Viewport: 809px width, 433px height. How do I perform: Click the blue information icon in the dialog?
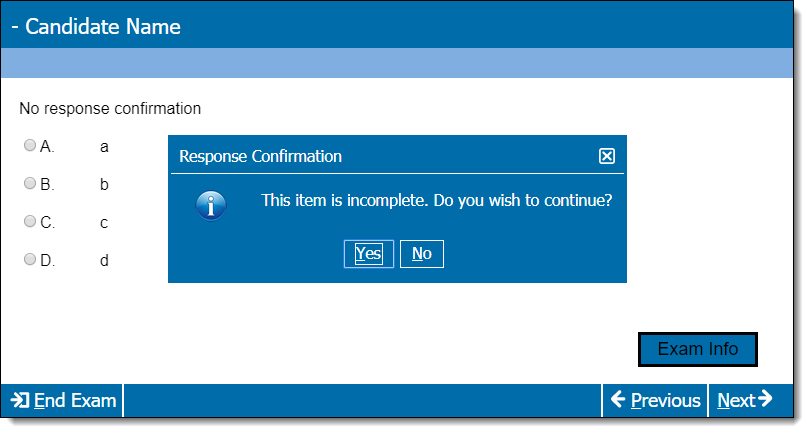tap(211, 205)
